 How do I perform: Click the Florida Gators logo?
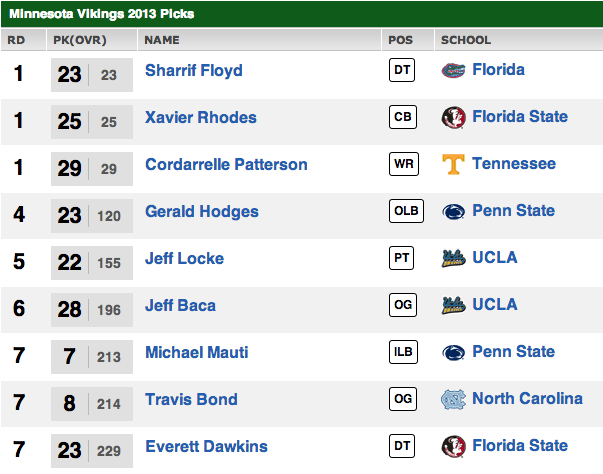454,71
